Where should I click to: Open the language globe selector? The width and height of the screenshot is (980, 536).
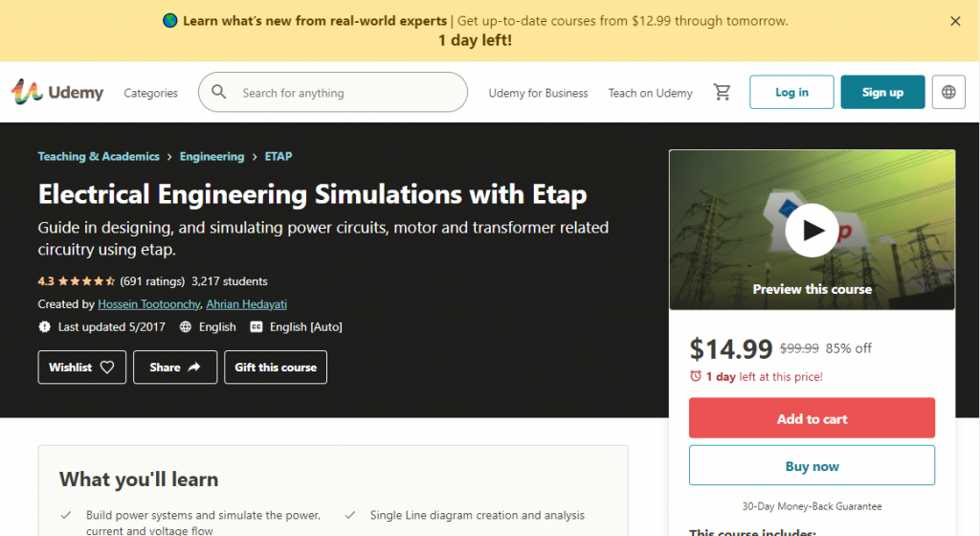pos(948,93)
